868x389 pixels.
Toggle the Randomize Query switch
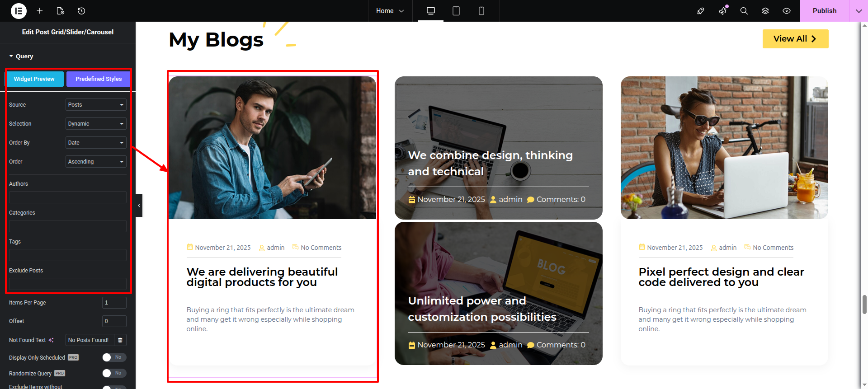[x=114, y=373]
